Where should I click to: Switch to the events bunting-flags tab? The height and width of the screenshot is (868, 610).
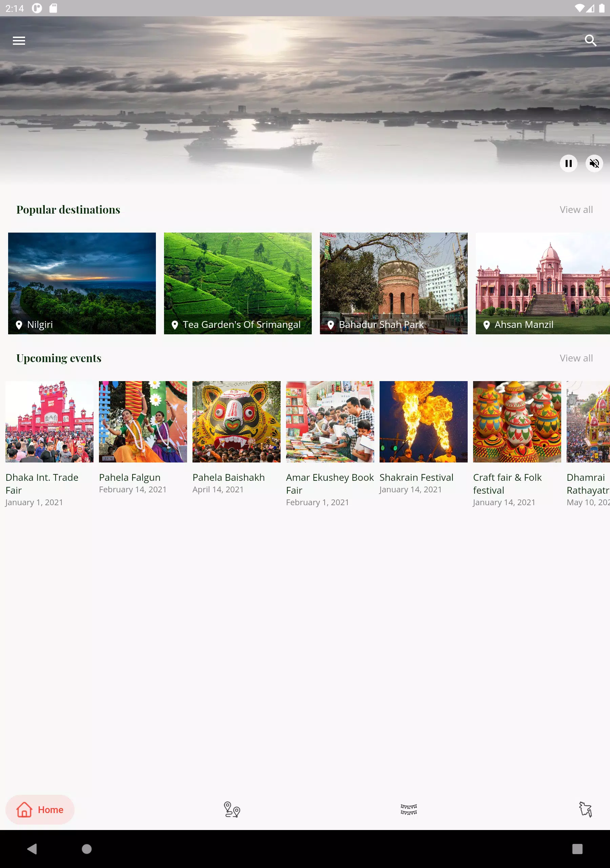[409, 810]
